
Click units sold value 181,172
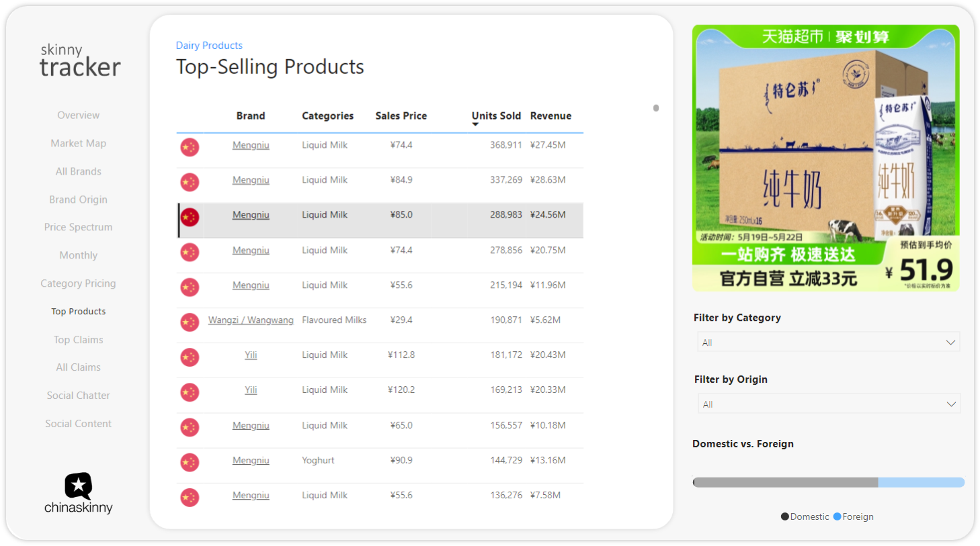(506, 355)
